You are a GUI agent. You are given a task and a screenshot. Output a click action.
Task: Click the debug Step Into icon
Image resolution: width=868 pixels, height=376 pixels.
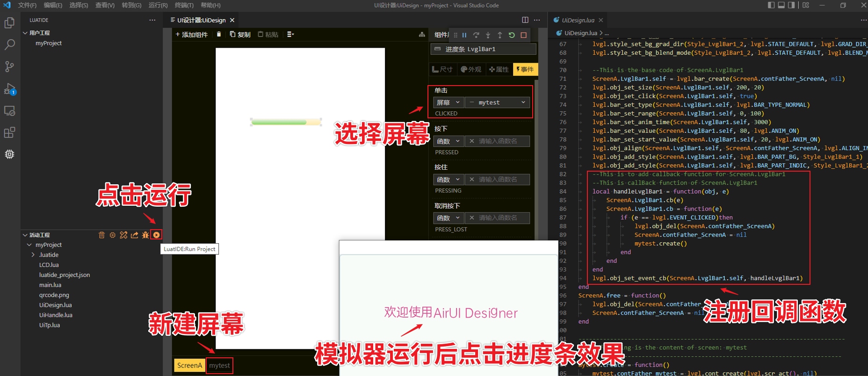tap(488, 35)
